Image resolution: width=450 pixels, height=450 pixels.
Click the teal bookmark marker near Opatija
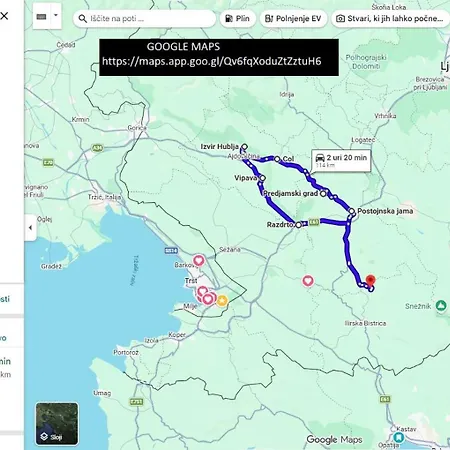tap(399, 437)
